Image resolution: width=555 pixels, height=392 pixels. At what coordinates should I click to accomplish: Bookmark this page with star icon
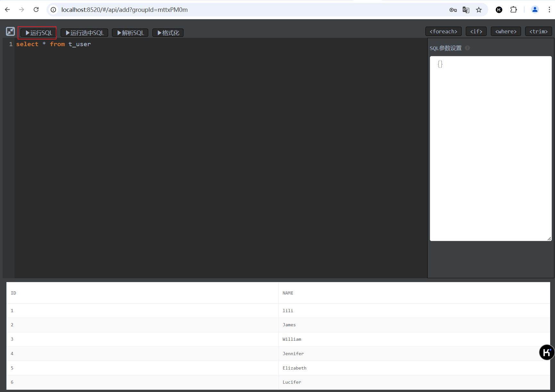pos(479,10)
